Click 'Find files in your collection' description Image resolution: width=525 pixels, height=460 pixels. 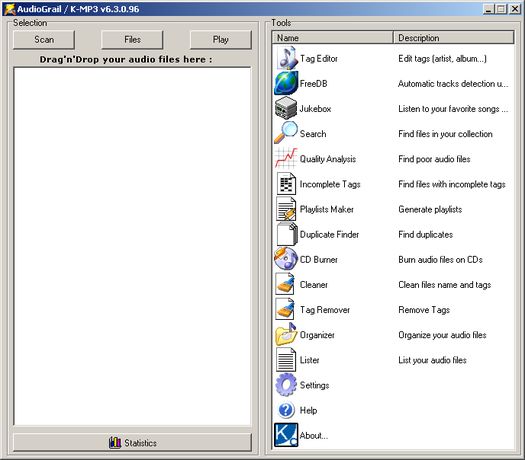pos(445,134)
